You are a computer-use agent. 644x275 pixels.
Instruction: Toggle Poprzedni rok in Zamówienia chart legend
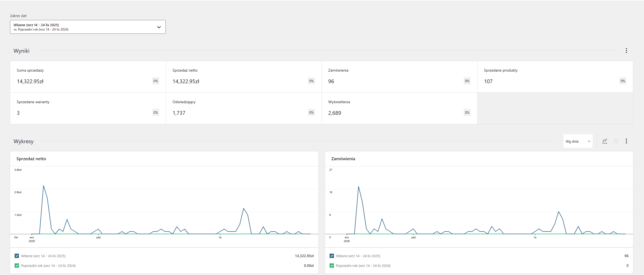tap(332, 266)
